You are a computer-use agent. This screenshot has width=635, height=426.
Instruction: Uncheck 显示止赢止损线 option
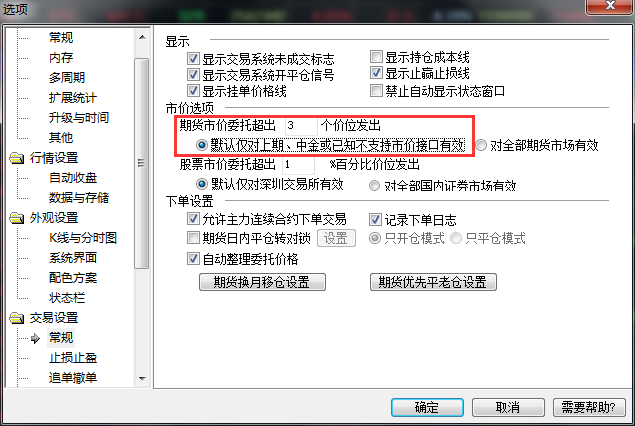(x=376, y=73)
